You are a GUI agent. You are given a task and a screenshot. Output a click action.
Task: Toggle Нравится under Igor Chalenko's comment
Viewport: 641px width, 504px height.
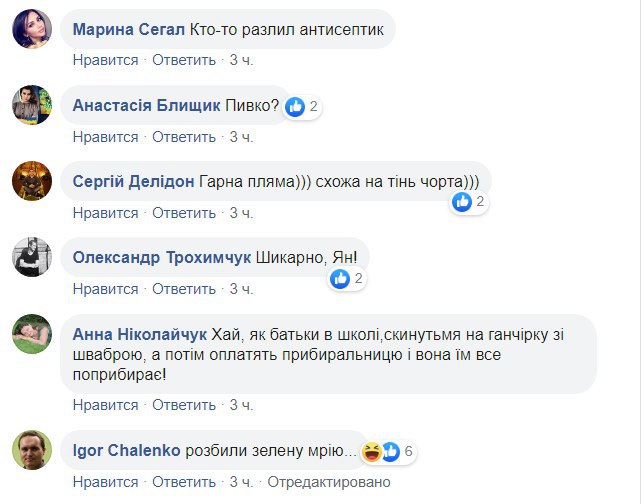pyautogui.click(x=105, y=481)
